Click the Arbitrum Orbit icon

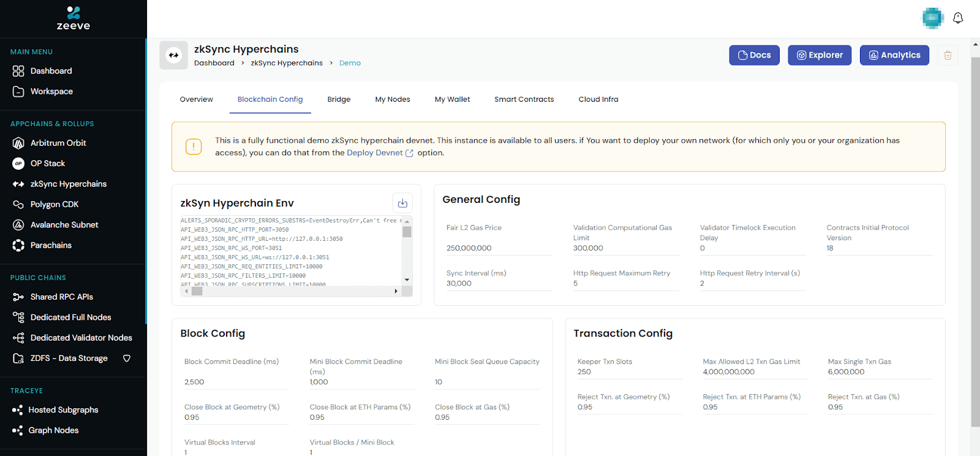(18, 143)
